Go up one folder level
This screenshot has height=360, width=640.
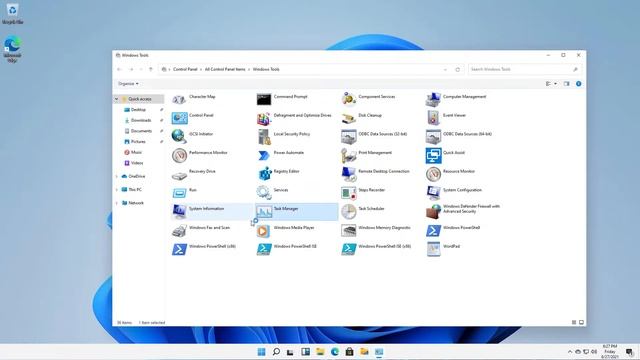[x=151, y=69]
